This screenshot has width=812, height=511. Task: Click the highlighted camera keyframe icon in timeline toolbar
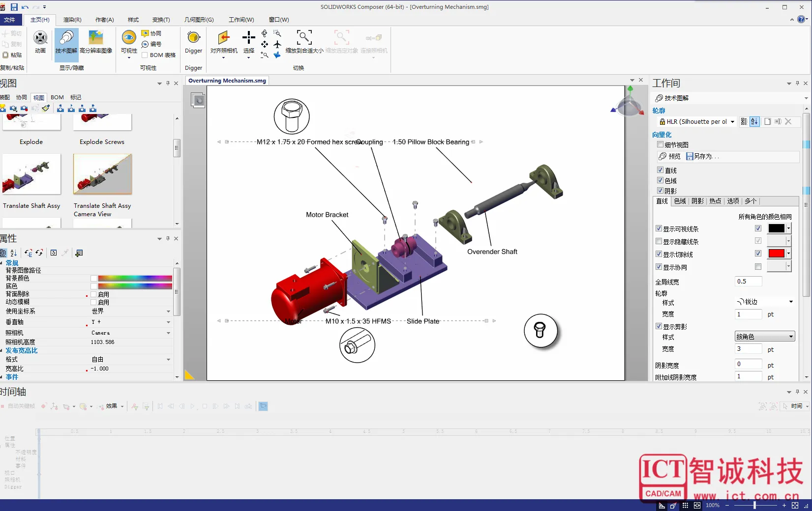(263, 406)
